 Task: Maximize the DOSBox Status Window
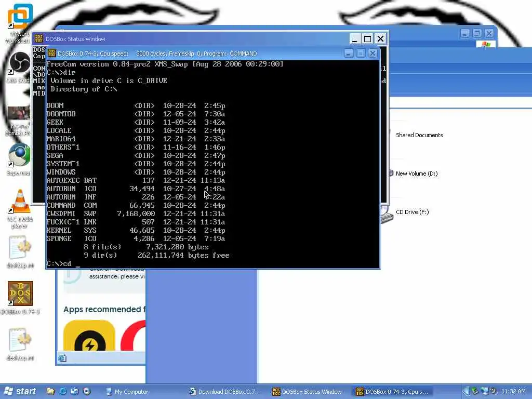[x=367, y=38]
